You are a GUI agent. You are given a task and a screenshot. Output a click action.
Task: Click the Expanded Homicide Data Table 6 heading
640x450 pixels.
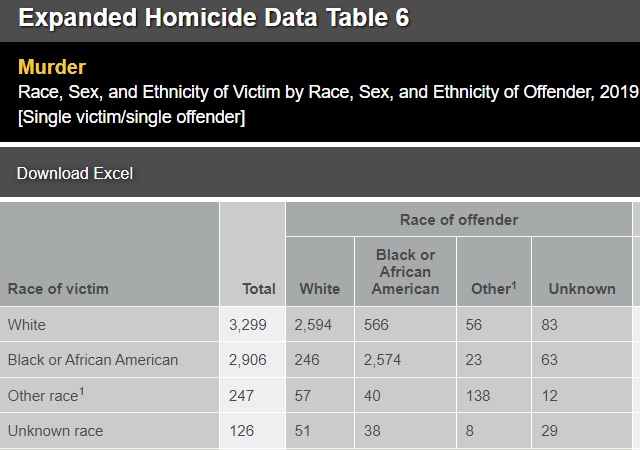(x=213, y=18)
